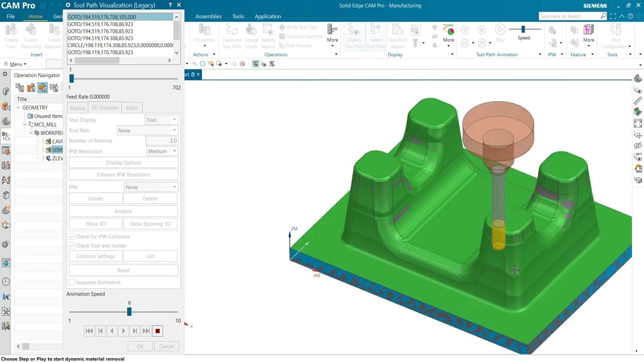
Task: Expand the Tool Path Animation group arrow
Action: pyautogui.click(x=540, y=54)
